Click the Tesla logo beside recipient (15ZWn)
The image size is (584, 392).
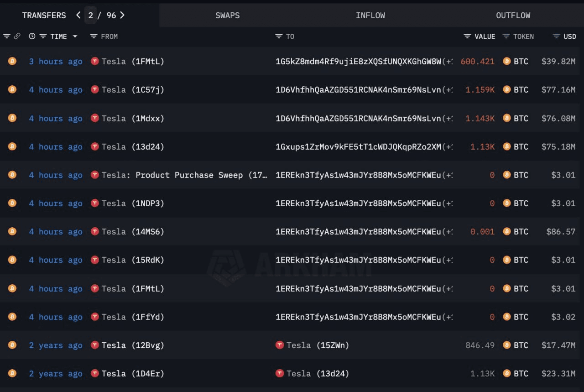click(280, 345)
